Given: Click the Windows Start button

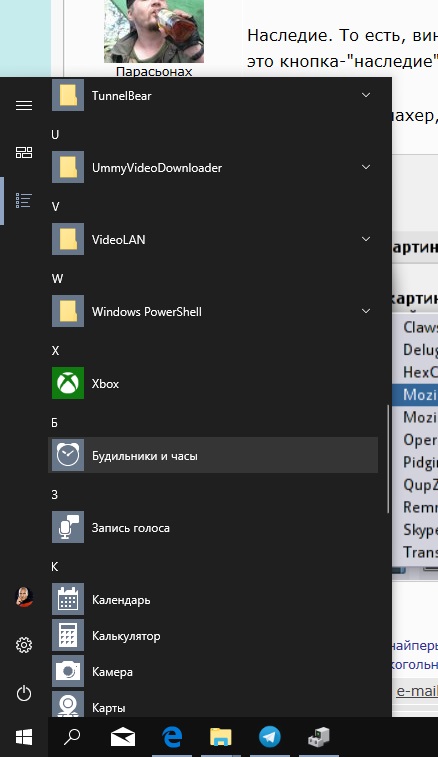Looking at the screenshot, I should [x=24, y=737].
